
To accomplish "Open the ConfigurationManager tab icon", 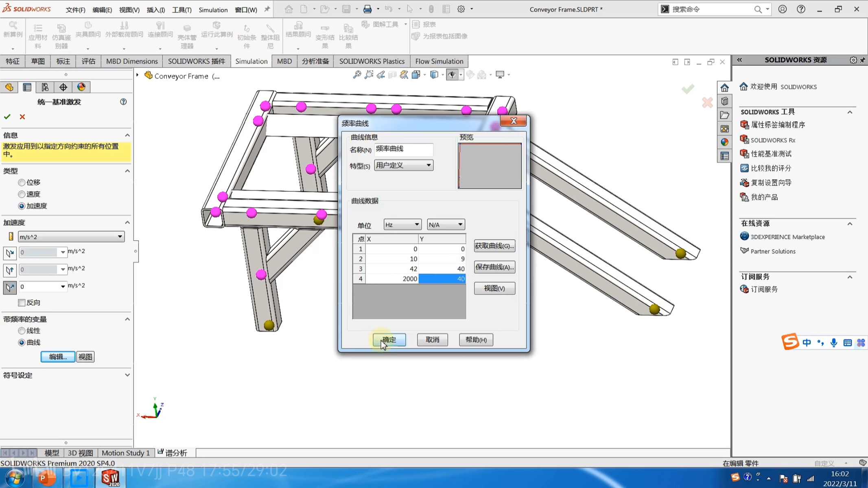I will point(45,87).
